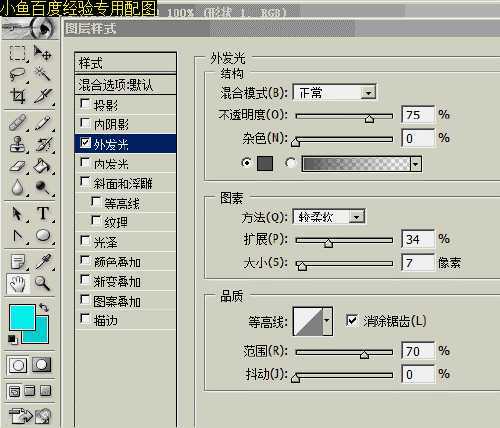
Task: Open the glow gradient picker arrow
Action: click(x=416, y=164)
